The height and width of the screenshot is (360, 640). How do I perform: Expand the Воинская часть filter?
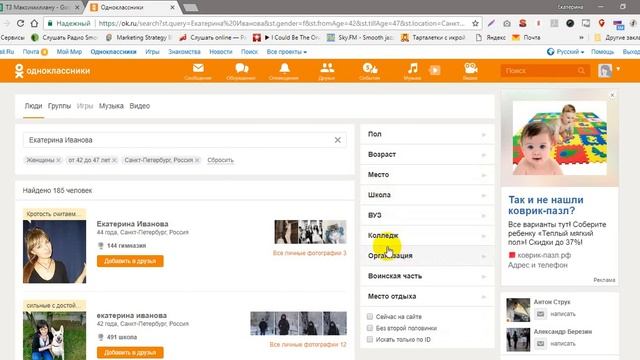tap(427, 276)
